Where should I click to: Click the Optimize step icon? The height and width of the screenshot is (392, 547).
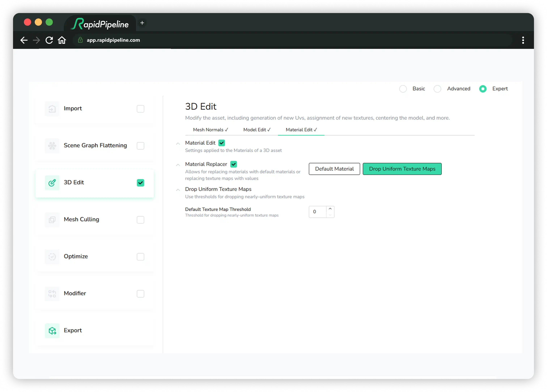coord(52,257)
